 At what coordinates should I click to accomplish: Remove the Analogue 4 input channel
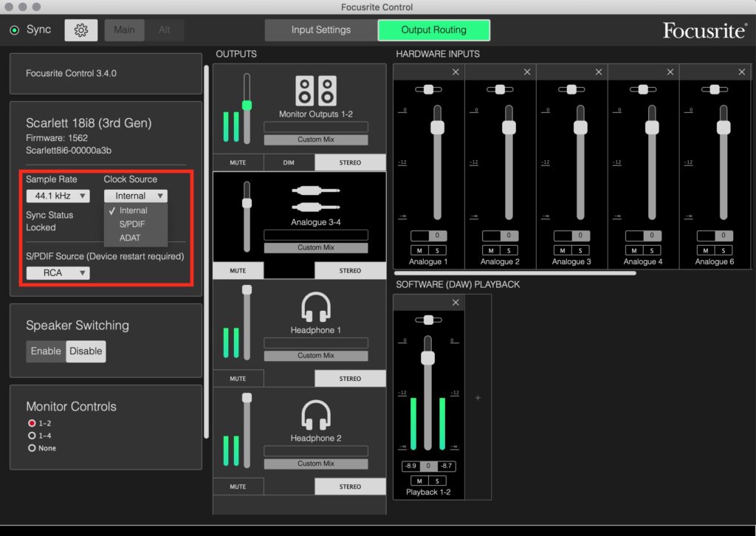tap(670, 72)
